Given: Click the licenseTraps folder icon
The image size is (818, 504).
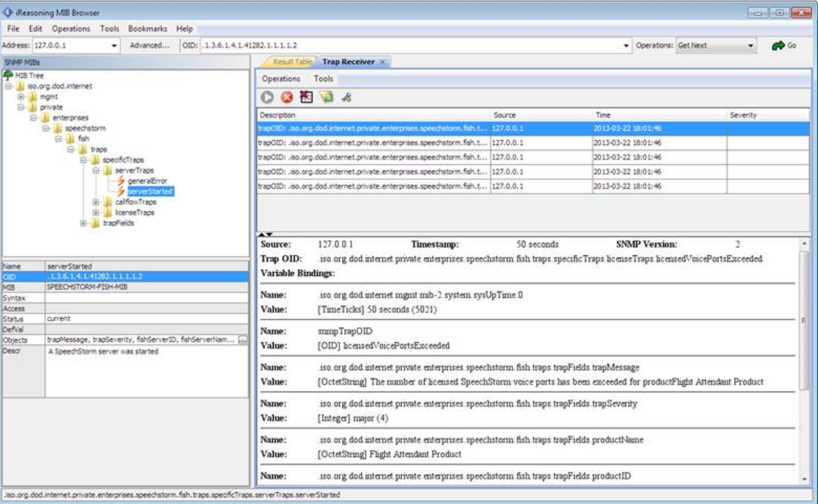Looking at the screenshot, I should pos(108,213).
